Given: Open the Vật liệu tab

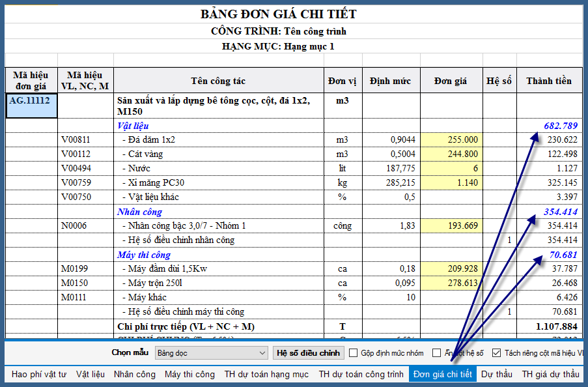Looking at the screenshot, I should (90, 375).
